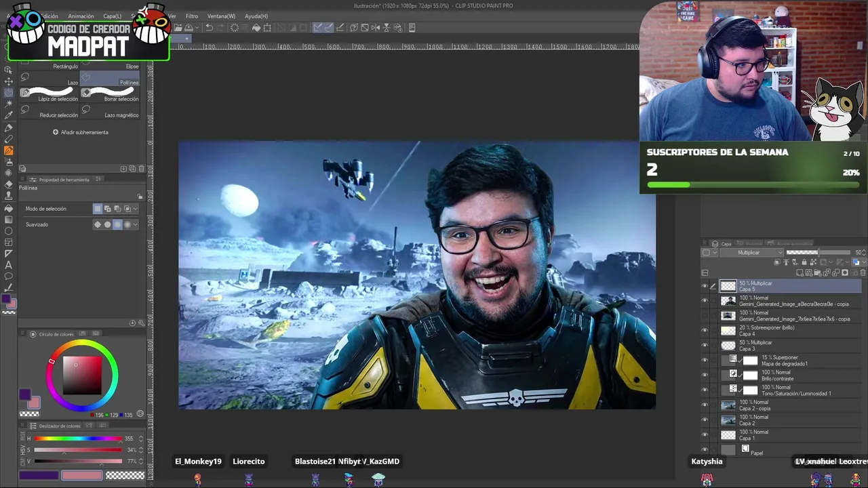This screenshot has height=488, width=868.
Task: Open the Animación menu
Action: (x=81, y=16)
